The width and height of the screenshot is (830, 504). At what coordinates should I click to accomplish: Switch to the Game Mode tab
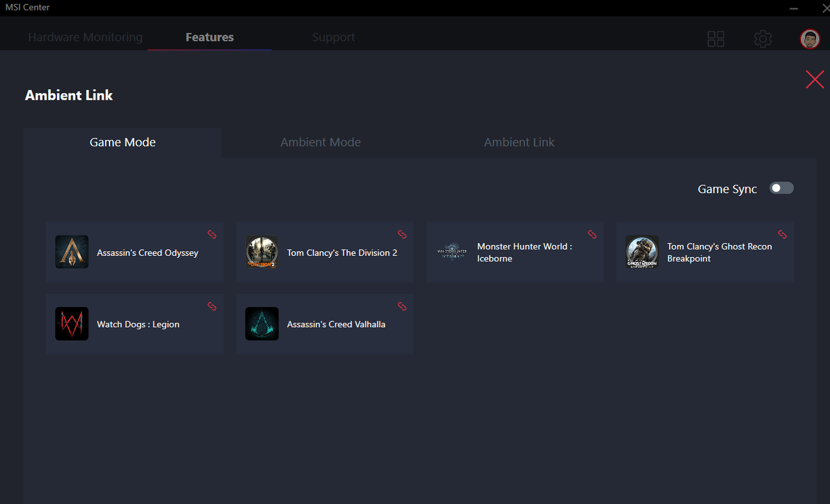point(123,143)
